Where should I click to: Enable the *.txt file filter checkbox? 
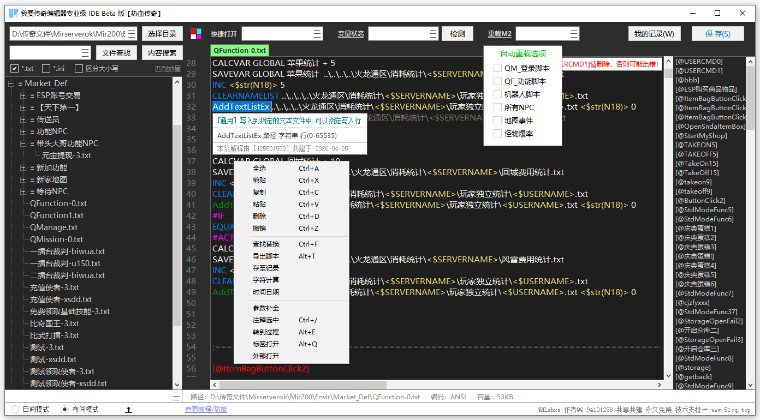[x=14, y=68]
